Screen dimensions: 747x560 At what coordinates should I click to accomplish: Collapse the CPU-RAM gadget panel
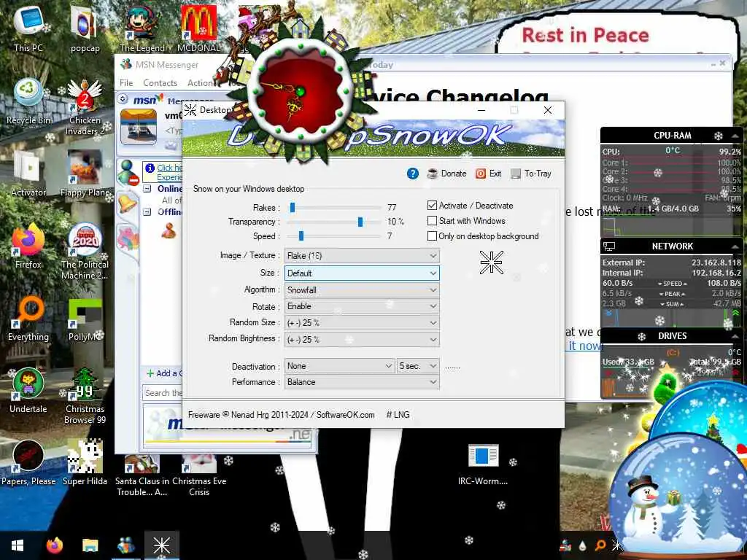pyautogui.click(x=735, y=136)
